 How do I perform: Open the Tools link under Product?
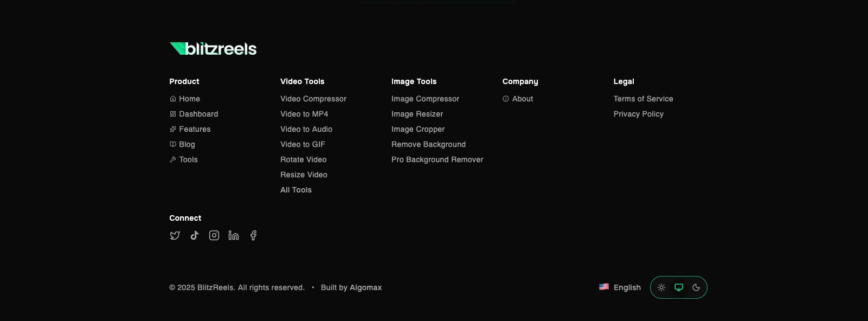(188, 159)
